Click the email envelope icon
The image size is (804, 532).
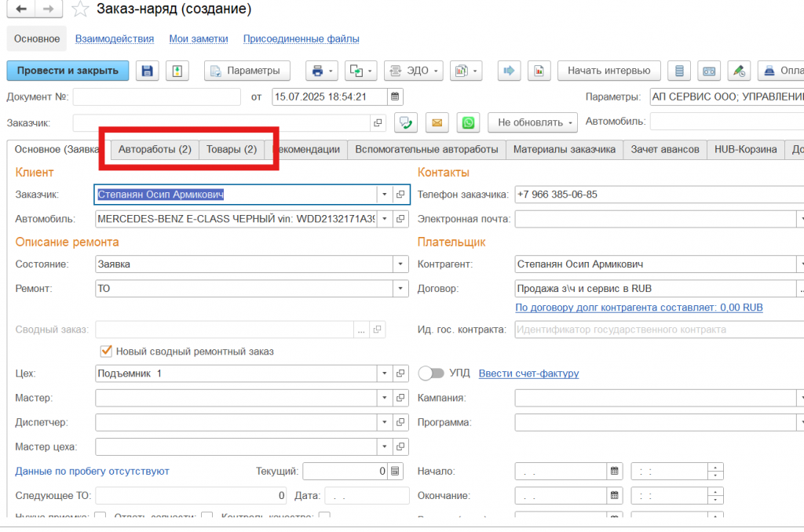click(437, 122)
